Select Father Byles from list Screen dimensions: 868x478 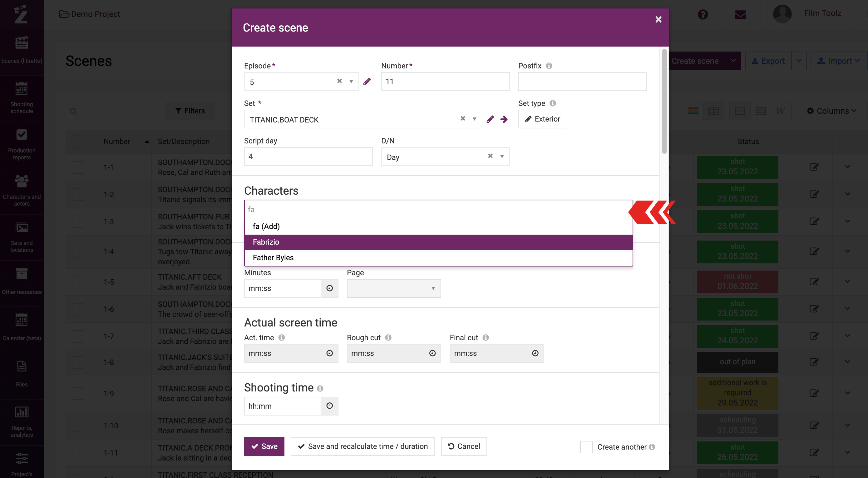tap(438, 257)
